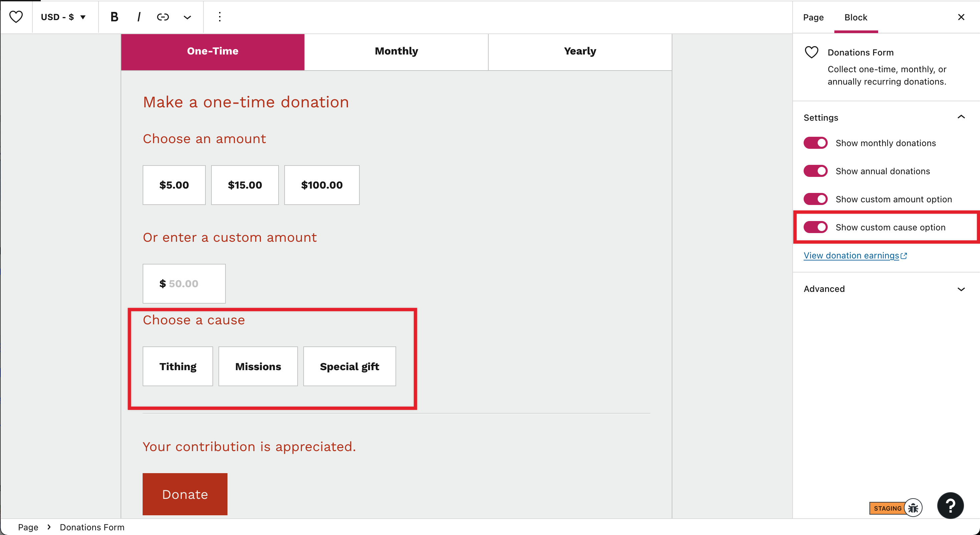The image size is (980, 535).
Task: Disable Show custom amount option
Action: point(815,199)
